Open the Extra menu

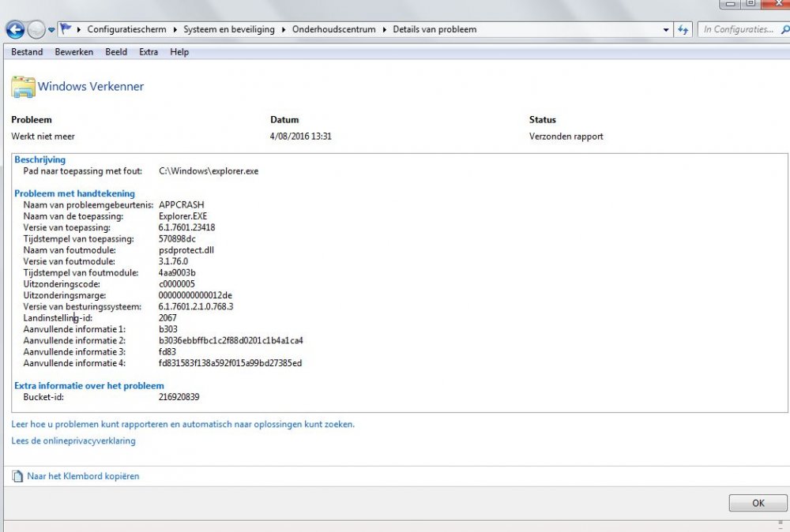point(149,52)
